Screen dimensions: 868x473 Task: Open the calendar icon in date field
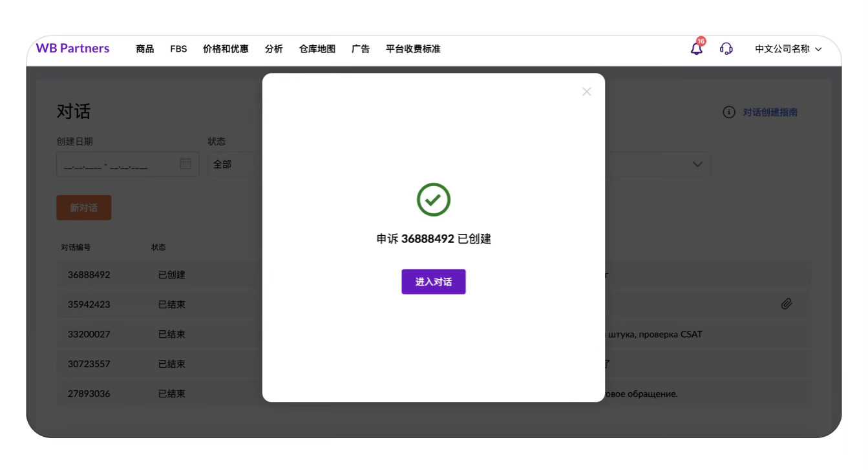click(x=185, y=163)
